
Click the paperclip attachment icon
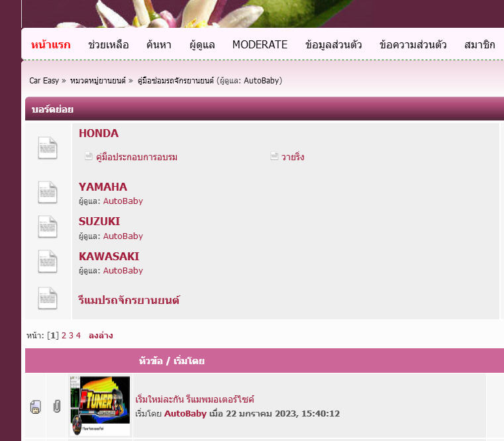(57, 407)
